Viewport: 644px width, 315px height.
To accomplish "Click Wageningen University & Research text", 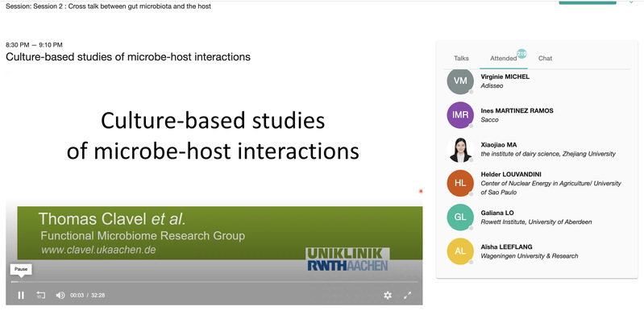I will pos(529,256).
